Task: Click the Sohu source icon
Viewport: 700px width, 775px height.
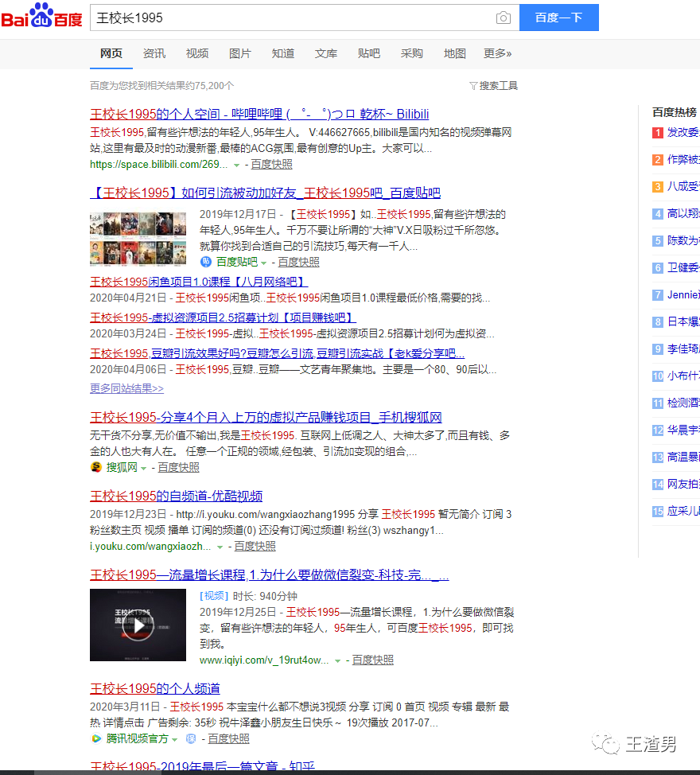Action: (x=96, y=467)
